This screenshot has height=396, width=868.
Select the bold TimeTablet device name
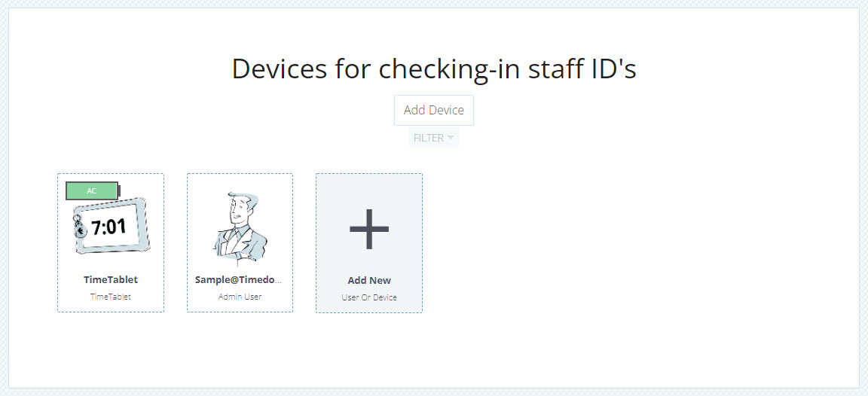(x=111, y=279)
